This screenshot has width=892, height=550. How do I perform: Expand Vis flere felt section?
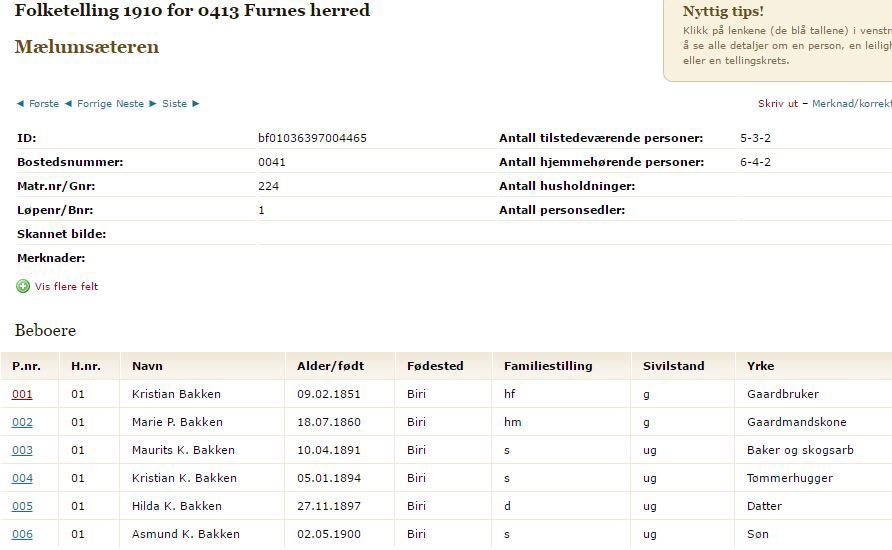click(x=66, y=287)
